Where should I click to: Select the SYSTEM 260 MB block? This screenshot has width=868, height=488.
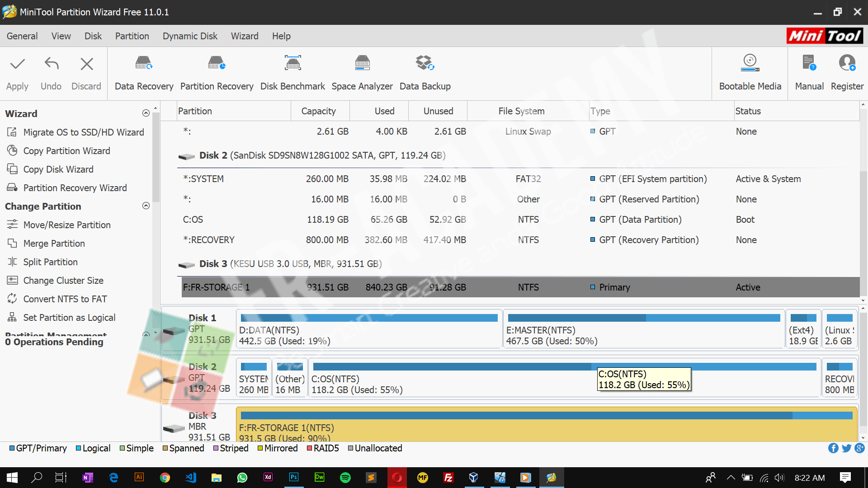click(x=254, y=378)
